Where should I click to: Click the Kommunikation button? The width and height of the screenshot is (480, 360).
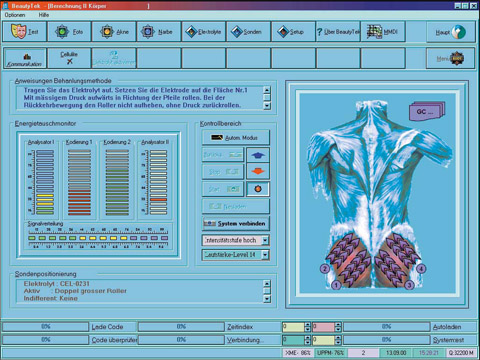click(x=24, y=58)
